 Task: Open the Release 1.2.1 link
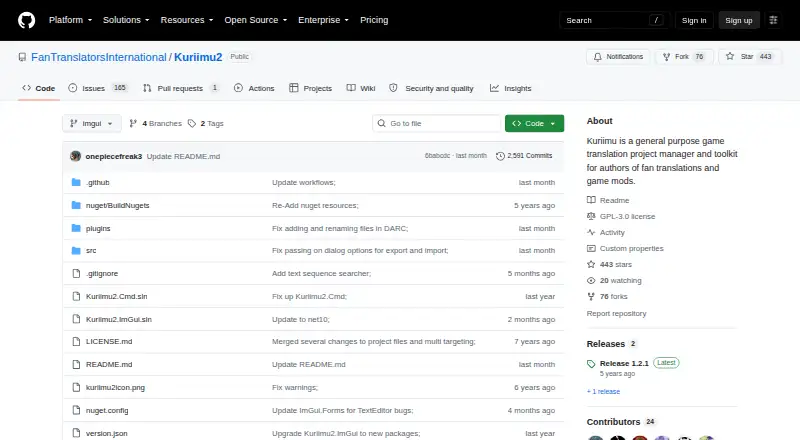[x=624, y=363]
